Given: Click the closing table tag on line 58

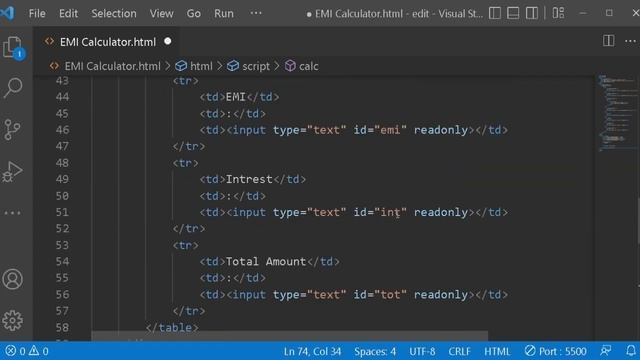Looking at the screenshot, I should click(x=172, y=327).
